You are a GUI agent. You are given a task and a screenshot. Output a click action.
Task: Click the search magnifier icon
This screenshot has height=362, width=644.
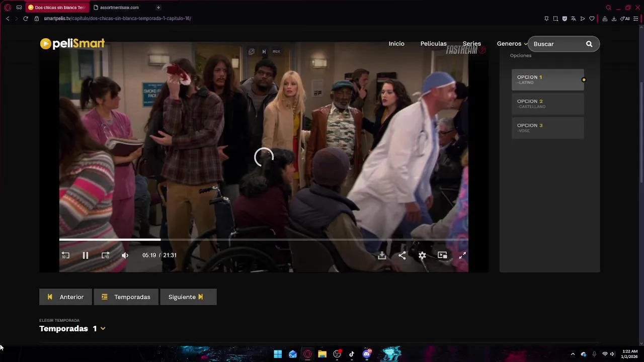pos(589,44)
